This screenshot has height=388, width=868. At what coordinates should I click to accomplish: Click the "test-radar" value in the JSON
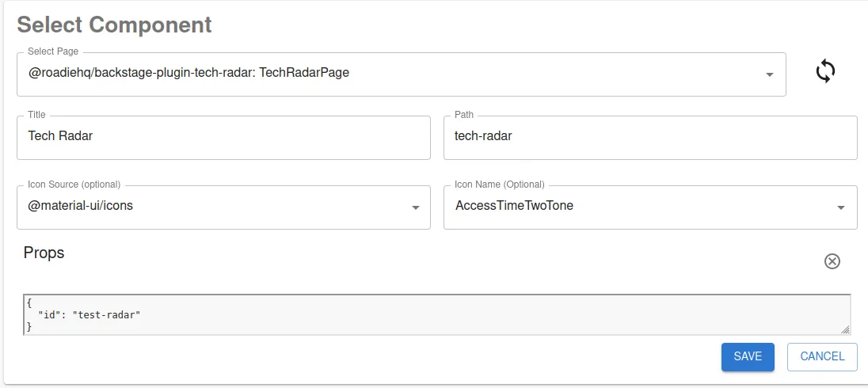(106, 315)
